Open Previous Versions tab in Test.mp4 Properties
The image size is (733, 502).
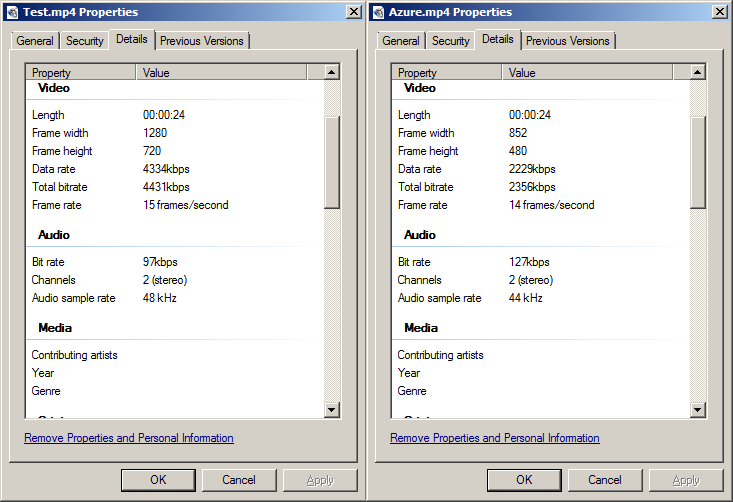pos(202,41)
